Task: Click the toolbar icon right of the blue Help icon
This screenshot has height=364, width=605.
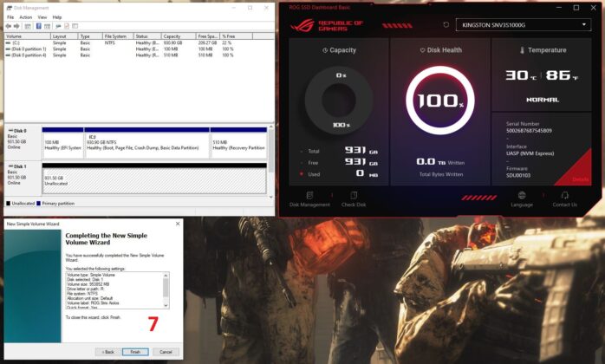Action: point(47,26)
